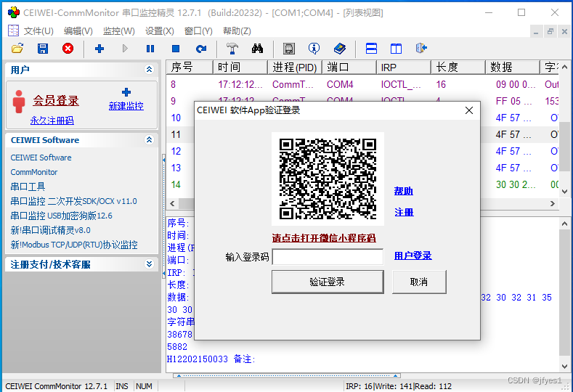Viewport: 573px width, 392px height.
Task: Start monitoring with the play icon
Action: click(125, 48)
